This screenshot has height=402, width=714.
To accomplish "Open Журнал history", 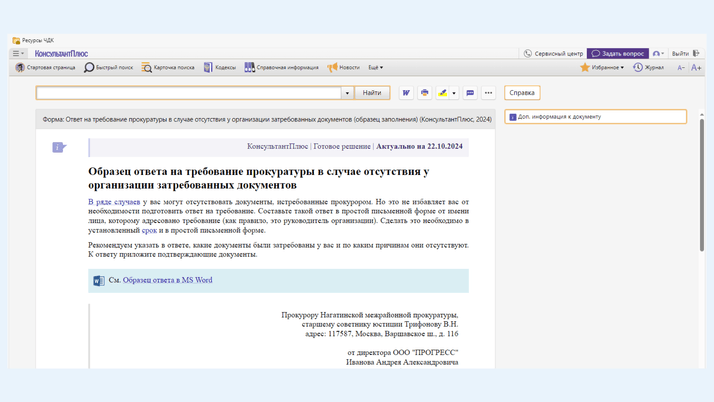I will [x=648, y=67].
